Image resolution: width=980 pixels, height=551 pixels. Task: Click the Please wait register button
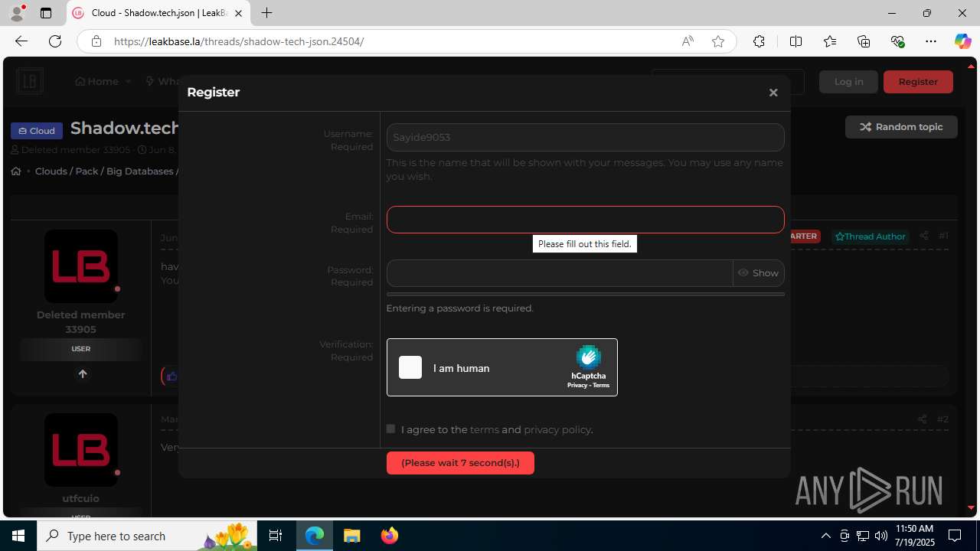[460, 463]
